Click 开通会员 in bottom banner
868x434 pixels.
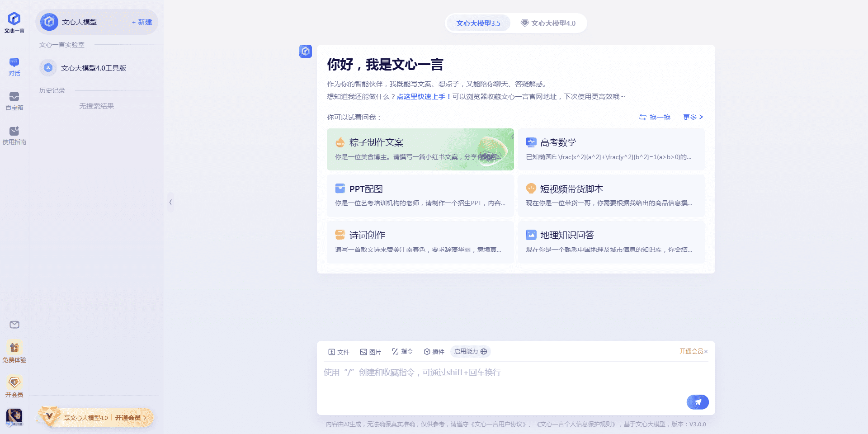131,417
